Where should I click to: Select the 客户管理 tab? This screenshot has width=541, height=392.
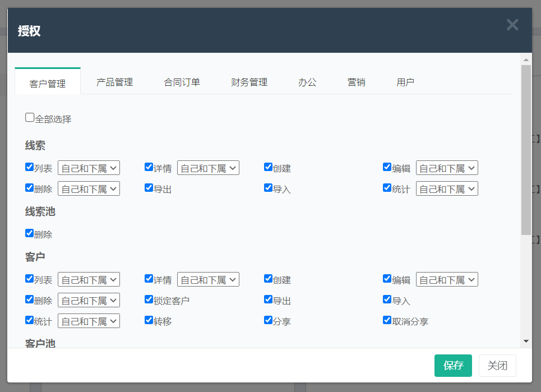coord(48,83)
